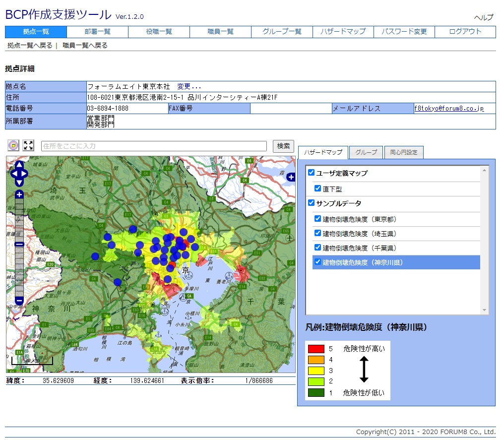Open 職員一覧 in the navigation bar
504x440 pixels.
(220, 32)
